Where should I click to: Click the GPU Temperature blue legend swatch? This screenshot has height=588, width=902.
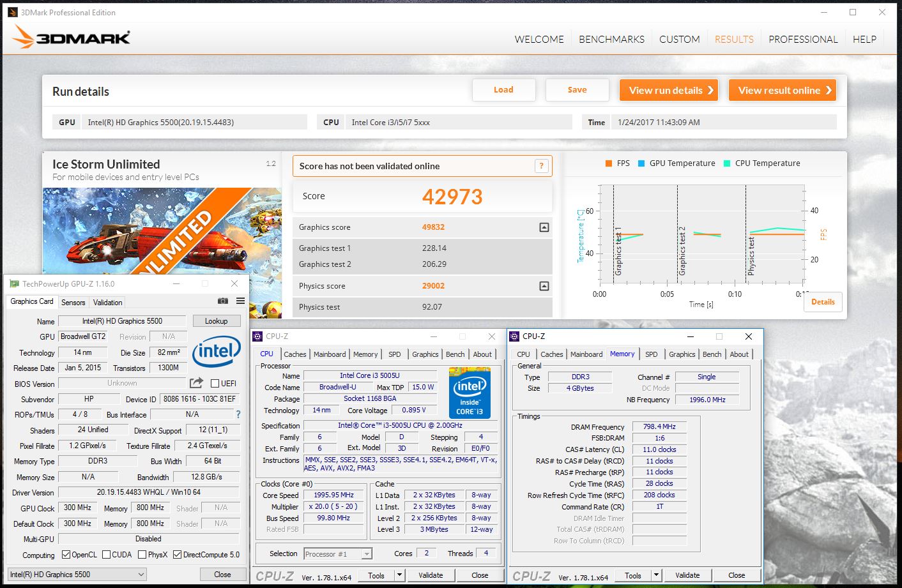641,163
